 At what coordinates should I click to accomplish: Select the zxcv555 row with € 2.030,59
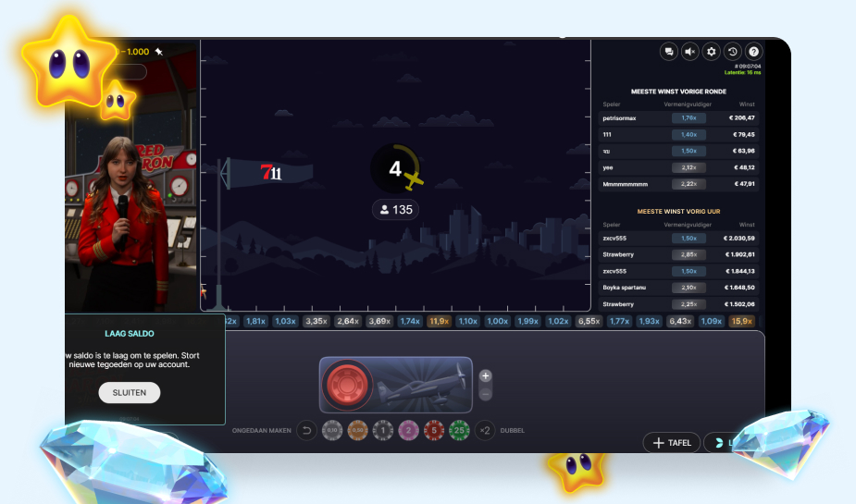[x=678, y=239]
